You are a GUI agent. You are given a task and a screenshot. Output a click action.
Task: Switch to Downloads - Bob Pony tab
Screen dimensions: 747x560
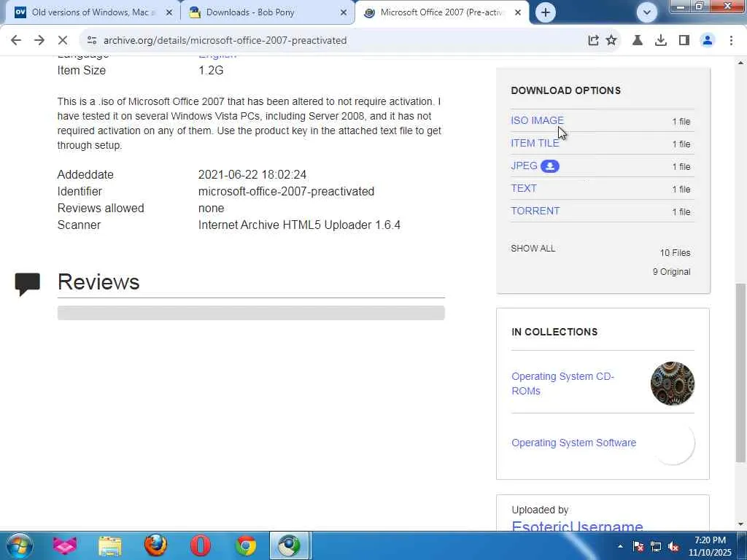pos(267,12)
